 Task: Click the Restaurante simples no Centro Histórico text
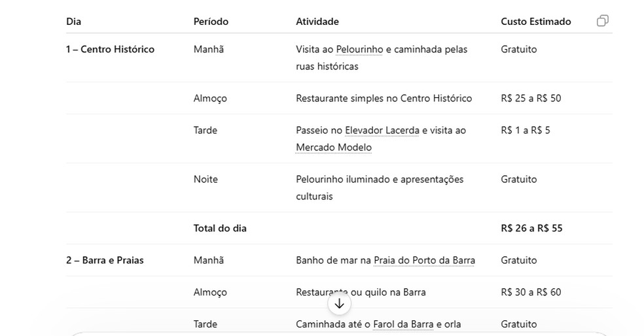(x=384, y=99)
